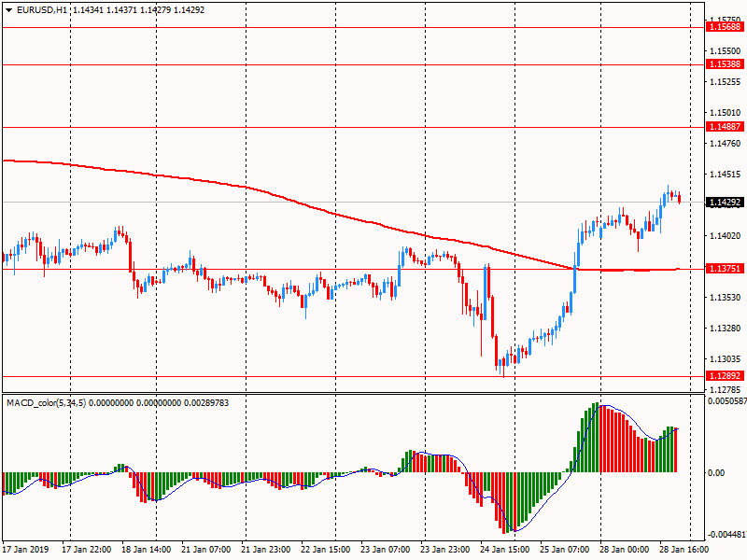Click the 1.12785 price scale value
The image size is (747, 560).
726,390
